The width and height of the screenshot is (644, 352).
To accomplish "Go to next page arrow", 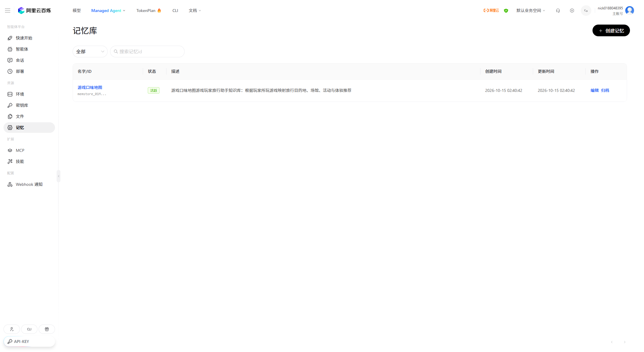I will point(625,342).
